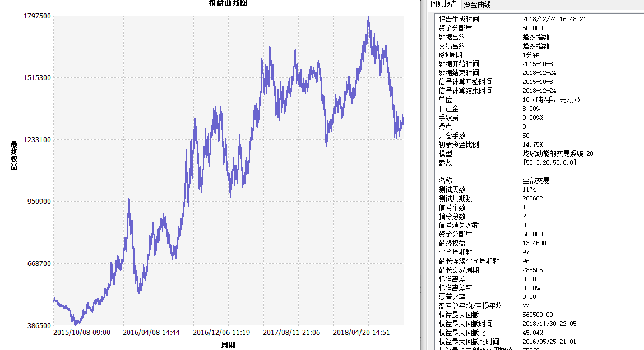Click the 1797500 y-axis label
The height and width of the screenshot is (350, 644).
point(38,16)
